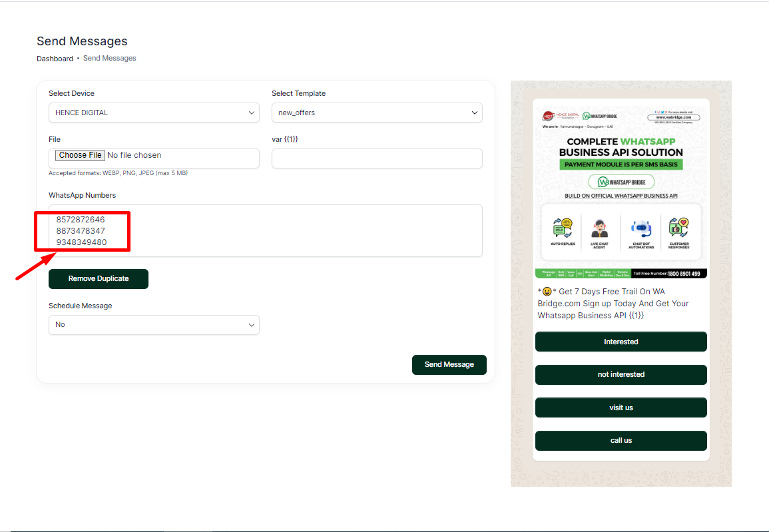Screen dimensions: 769x532
Task: Open the Select Template dropdown
Action: pyautogui.click(x=377, y=113)
